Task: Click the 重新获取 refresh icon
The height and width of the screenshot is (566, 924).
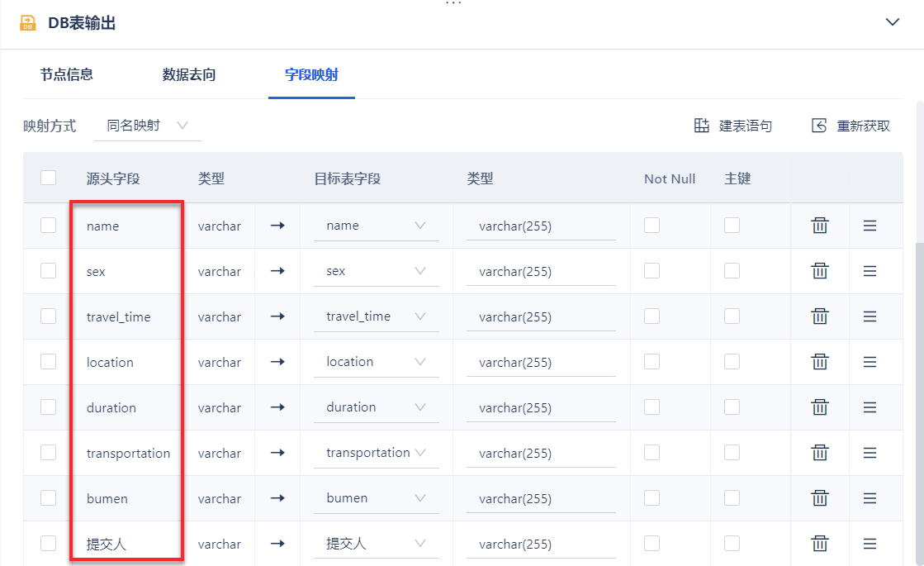Action: pyautogui.click(x=819, y=126)
